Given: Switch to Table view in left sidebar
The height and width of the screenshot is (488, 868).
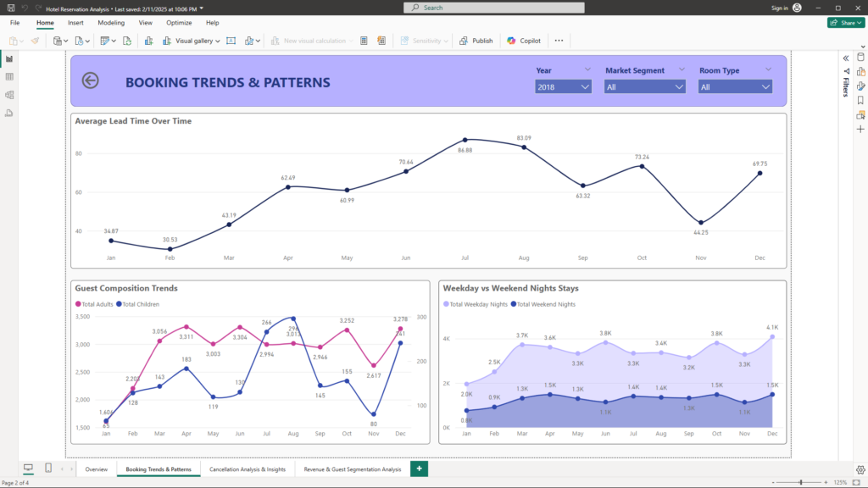Looking at the screenshot, I should (x=9, y=77).
